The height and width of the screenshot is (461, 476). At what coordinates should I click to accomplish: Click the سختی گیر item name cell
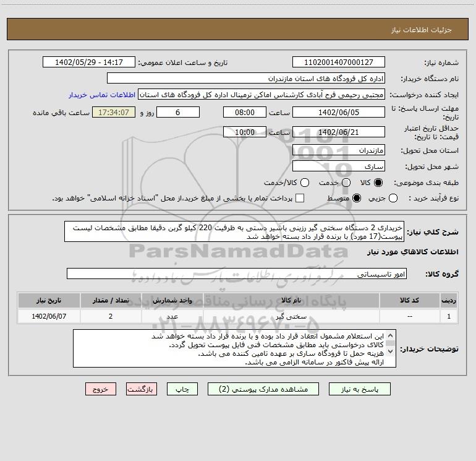(x=291, y=316)
